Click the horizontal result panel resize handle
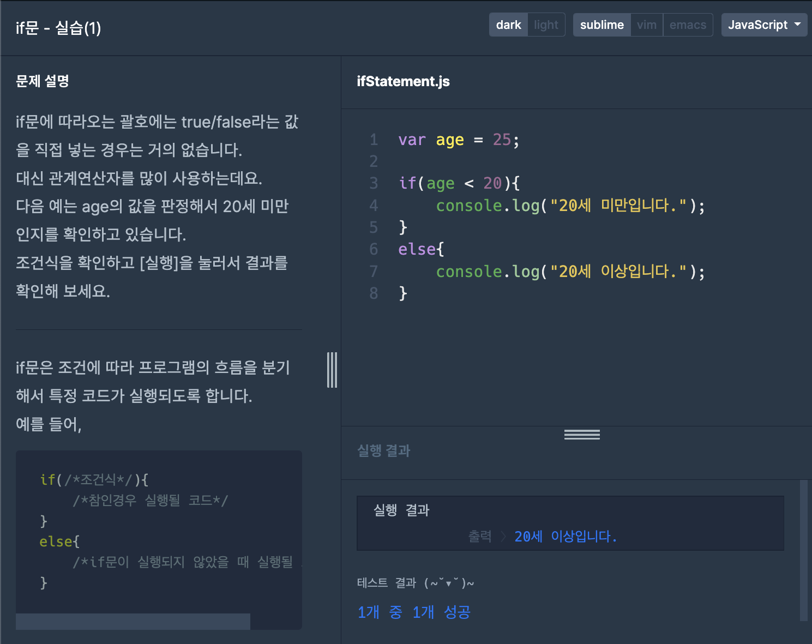Screen dimensions: 812x644 coord(582,435)
